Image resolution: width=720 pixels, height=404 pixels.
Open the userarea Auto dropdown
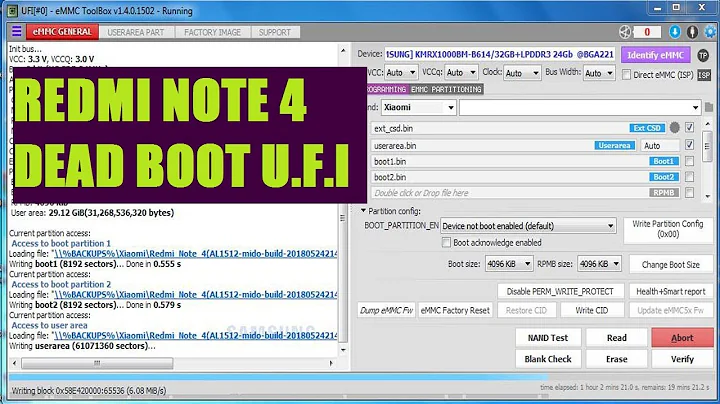[660, 146]
